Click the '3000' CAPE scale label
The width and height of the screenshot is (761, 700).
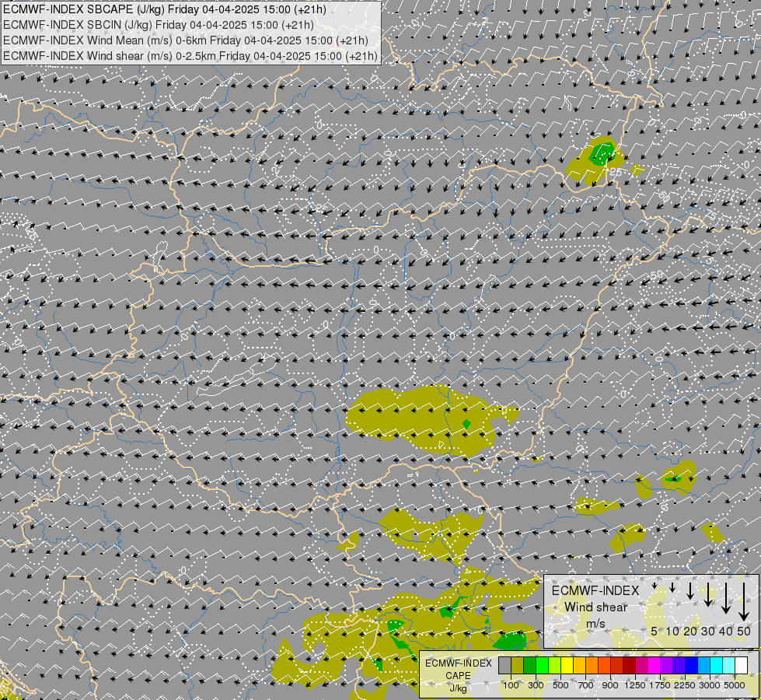[710, 685]
